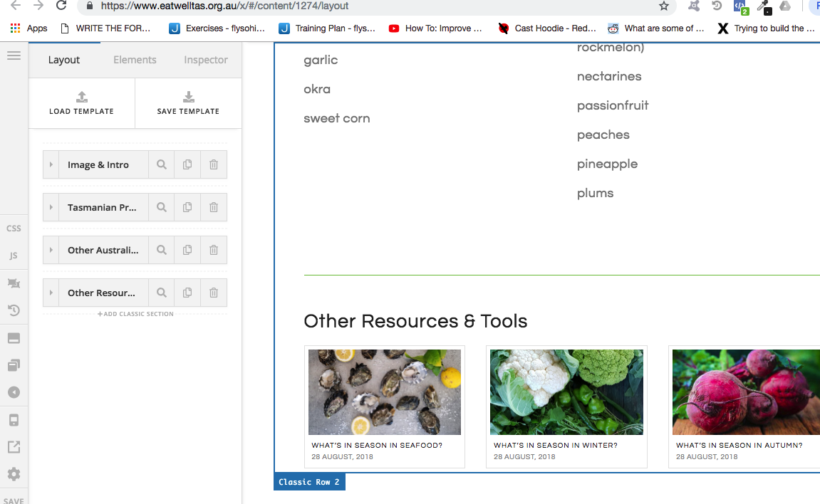The width and height of the screenshot is (820, 504).
Task: Select the Tasmanian Pr... section label
Action: coord(102,207)
